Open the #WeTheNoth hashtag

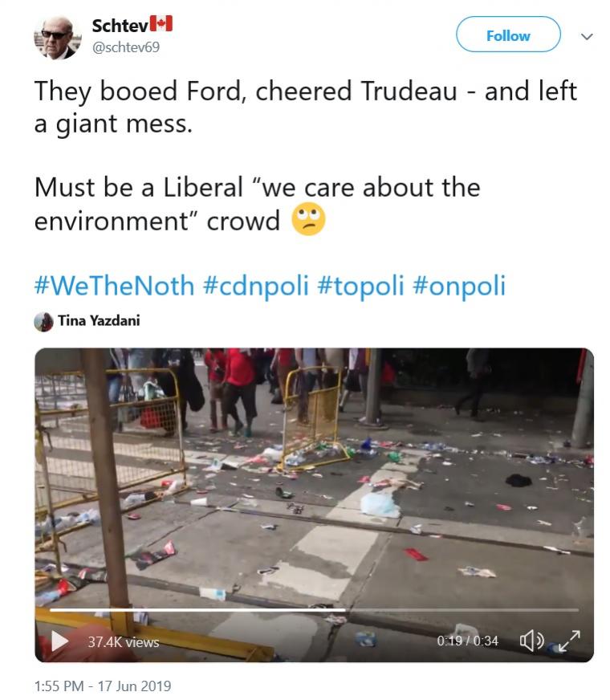[114, 285]
